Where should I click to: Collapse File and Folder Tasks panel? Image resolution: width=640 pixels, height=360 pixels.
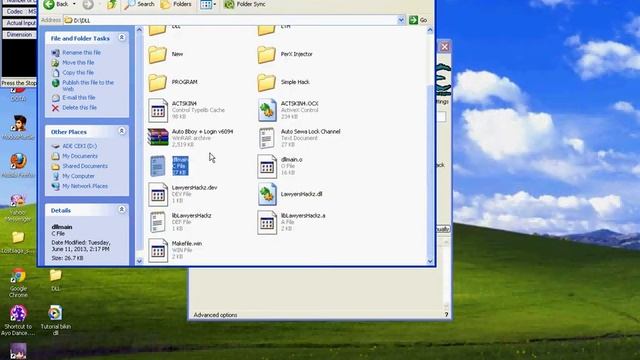pos(122,38)
